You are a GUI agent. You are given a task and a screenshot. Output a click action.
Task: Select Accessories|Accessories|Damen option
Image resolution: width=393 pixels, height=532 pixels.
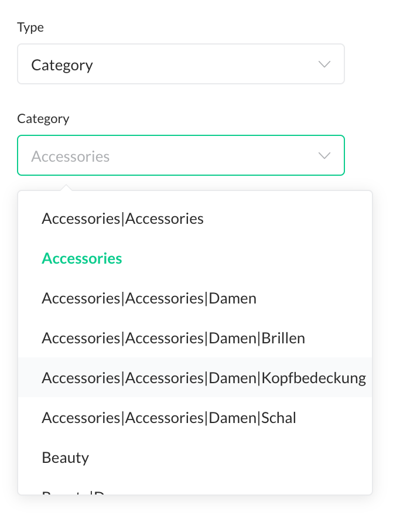click(149, 298)
